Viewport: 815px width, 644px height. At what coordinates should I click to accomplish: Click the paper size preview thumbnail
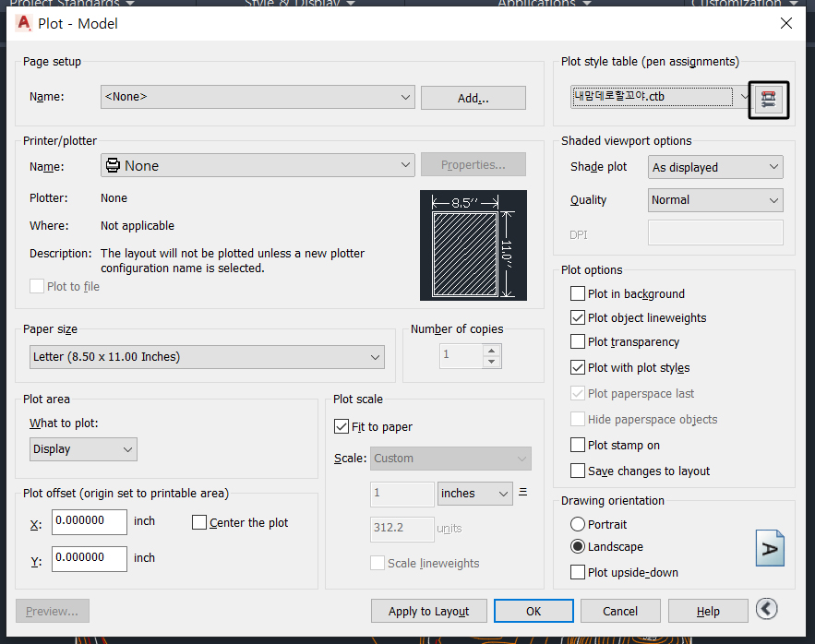(473, 244)
